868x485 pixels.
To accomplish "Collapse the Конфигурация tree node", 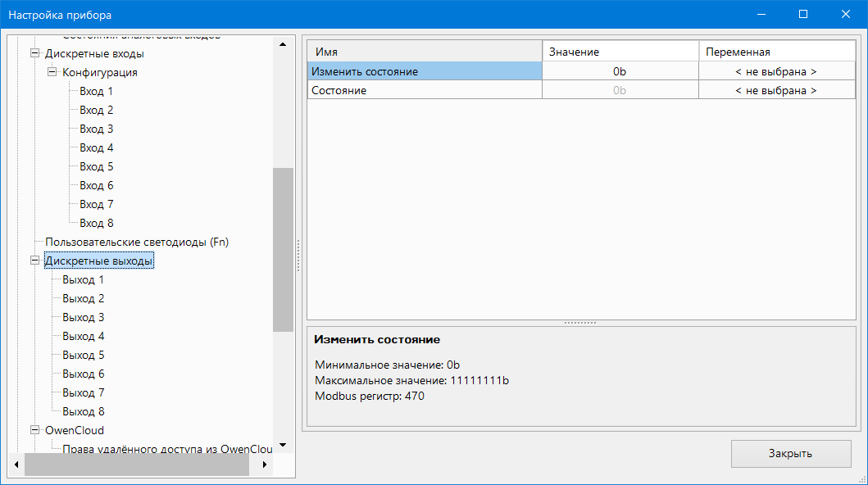I will point(52,72).
